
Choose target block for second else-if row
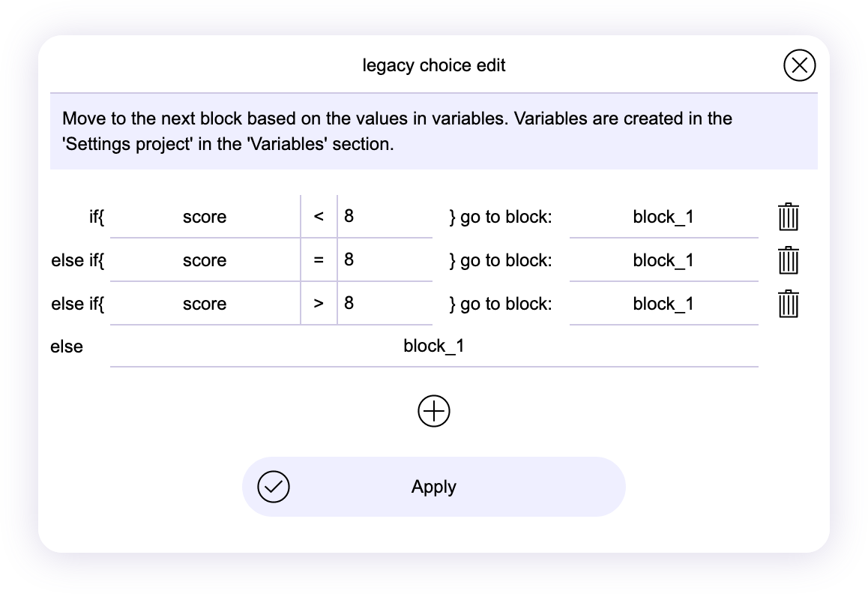tap(663, 261)
